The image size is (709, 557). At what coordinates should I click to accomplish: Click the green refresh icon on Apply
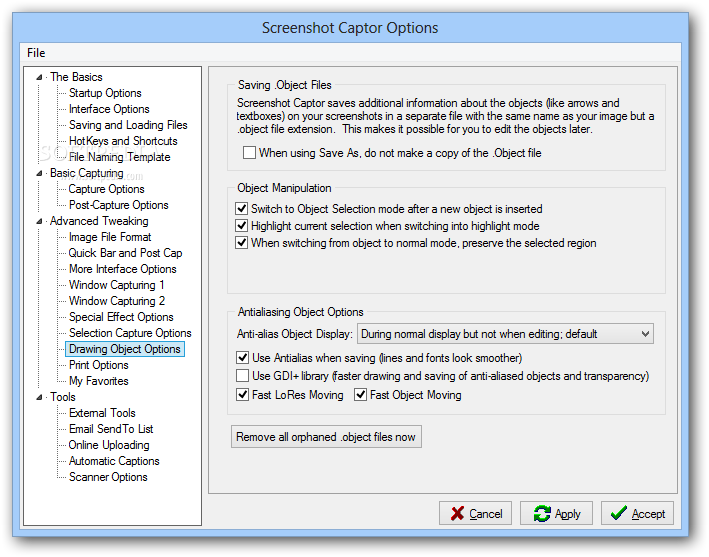click(x=542, y=514)
